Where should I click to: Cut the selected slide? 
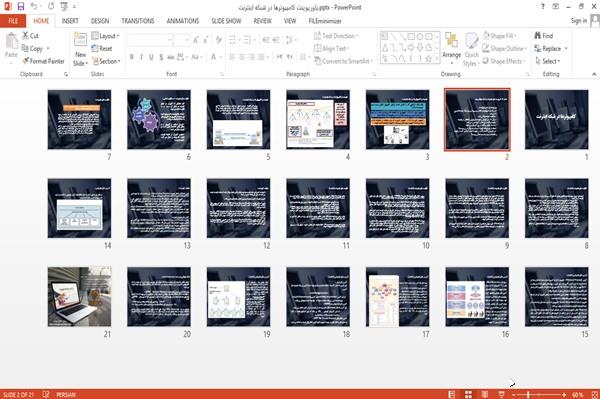tap(30, 36)
